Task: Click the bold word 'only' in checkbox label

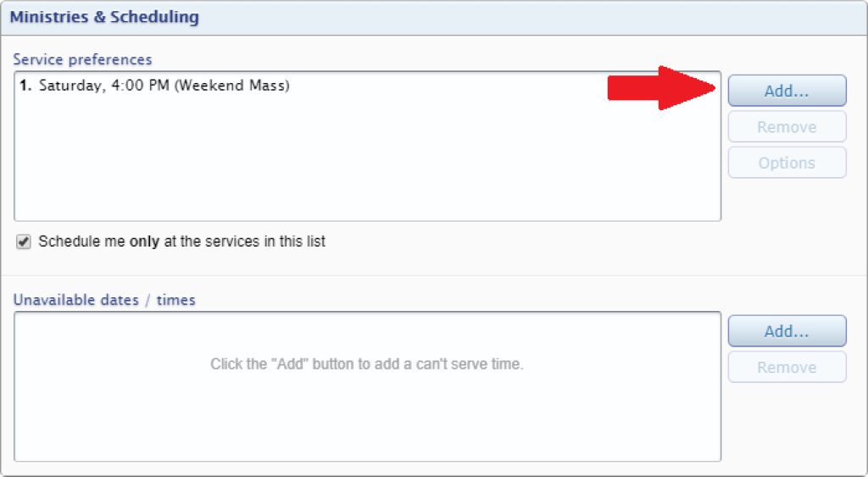Action: tap(144, 241)
